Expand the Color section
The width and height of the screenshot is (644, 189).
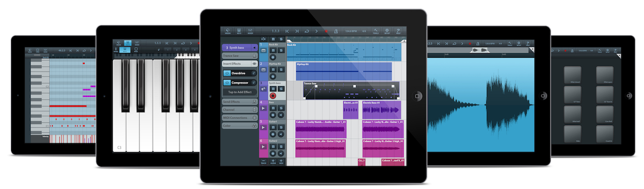240,126
